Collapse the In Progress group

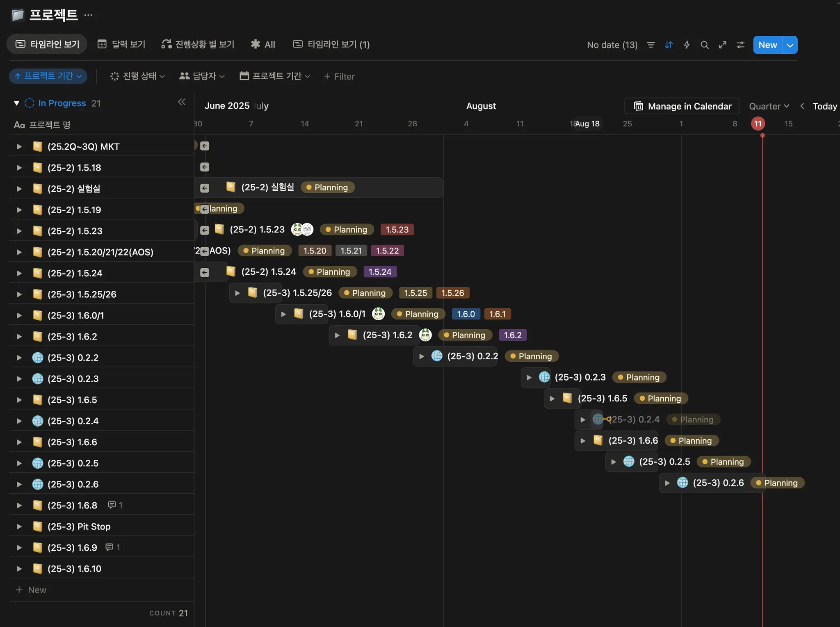coord(16,103)
